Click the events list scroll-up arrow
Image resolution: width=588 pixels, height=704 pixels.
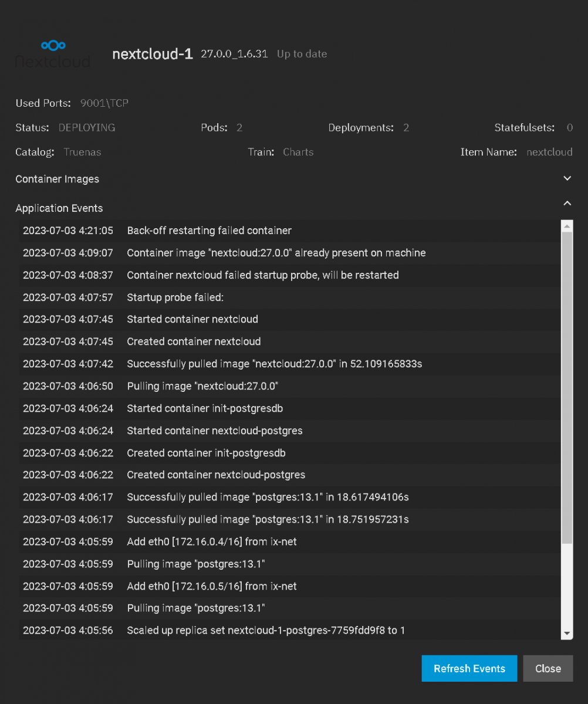(567, 226)
